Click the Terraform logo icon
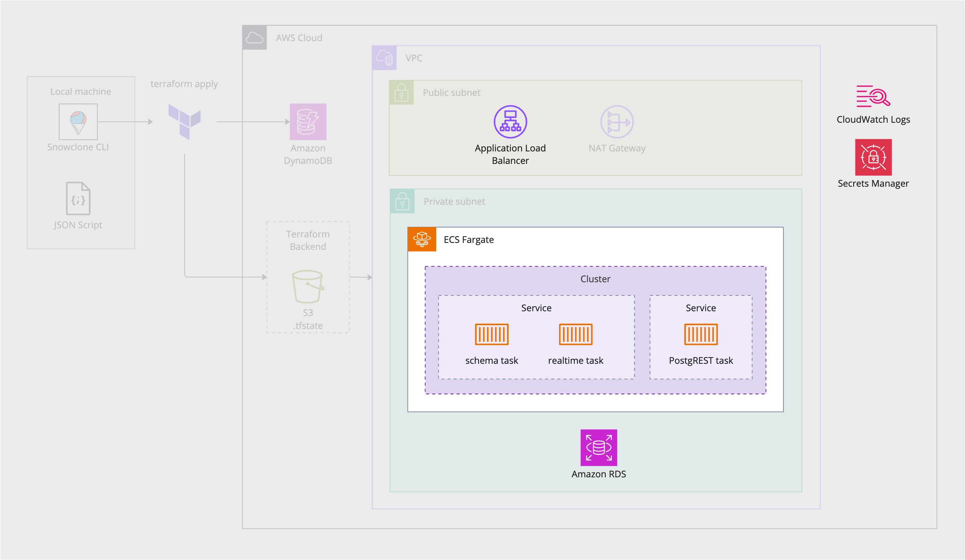Viewport: 965px width, 560px height. [x=185, y=122]
